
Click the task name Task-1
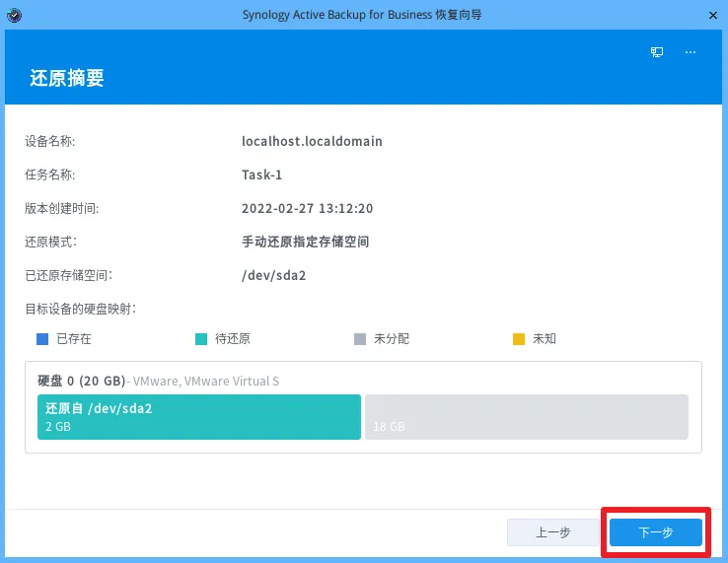point(261,175)
